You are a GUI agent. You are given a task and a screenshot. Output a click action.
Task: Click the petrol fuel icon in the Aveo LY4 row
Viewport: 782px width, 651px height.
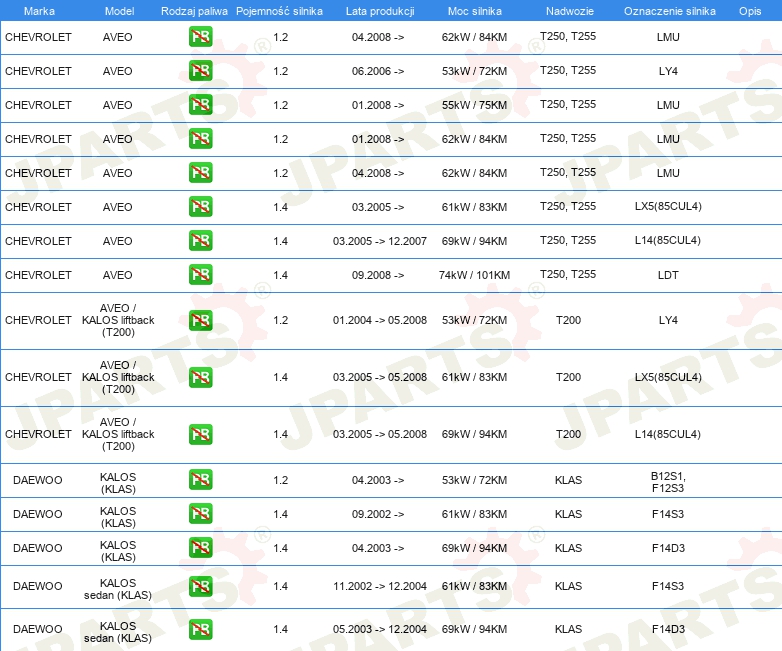point(200,71)
